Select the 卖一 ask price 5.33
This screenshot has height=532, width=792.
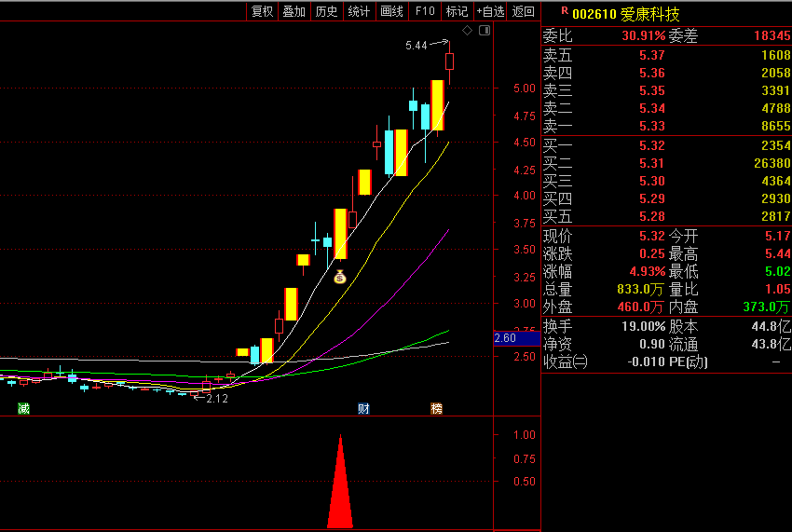click(x=652, y=126)
